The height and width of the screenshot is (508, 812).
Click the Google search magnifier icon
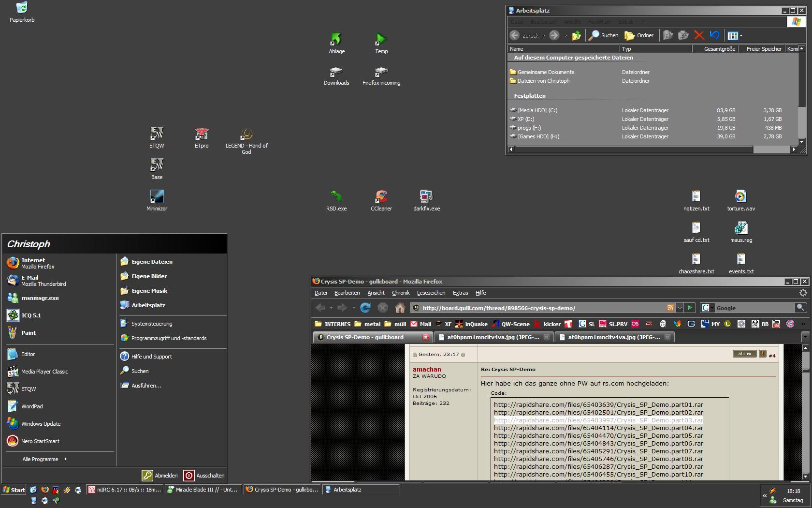(800, 308)
